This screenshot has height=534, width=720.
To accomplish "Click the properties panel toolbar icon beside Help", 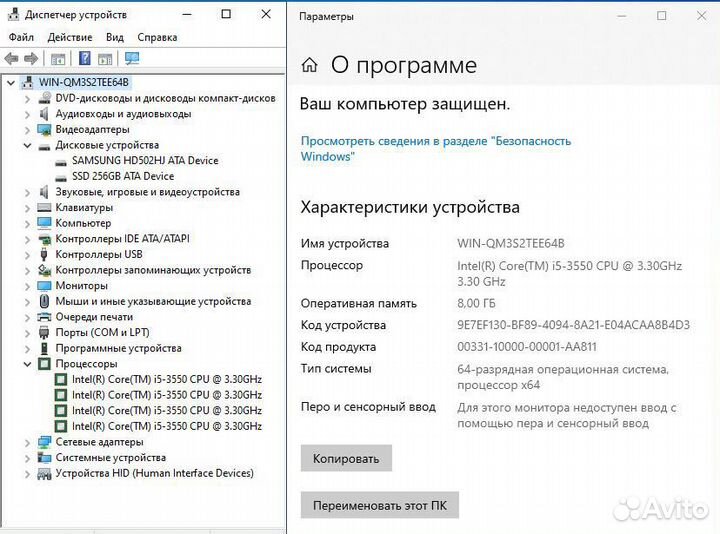I will [105, 59].
